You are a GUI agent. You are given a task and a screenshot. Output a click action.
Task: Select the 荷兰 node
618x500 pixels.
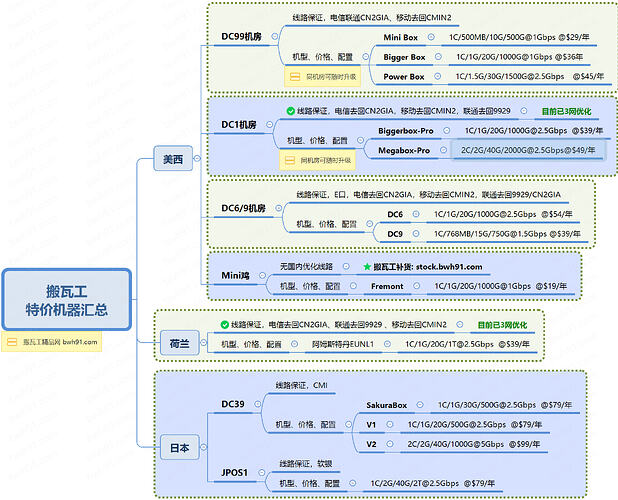[x=179, y=343]
